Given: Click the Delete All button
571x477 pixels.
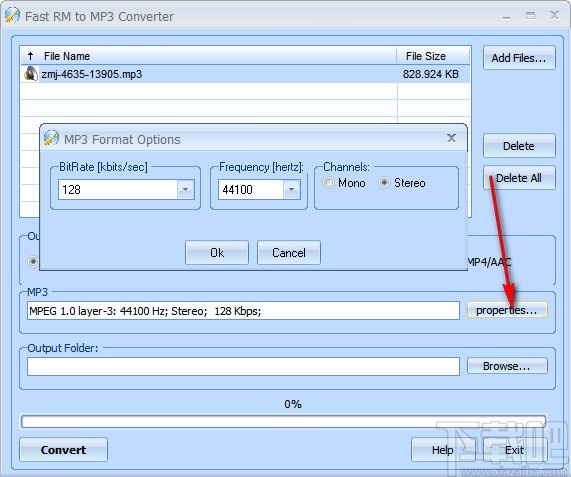Looking at the screenshot, I should [x=519, y=178].
